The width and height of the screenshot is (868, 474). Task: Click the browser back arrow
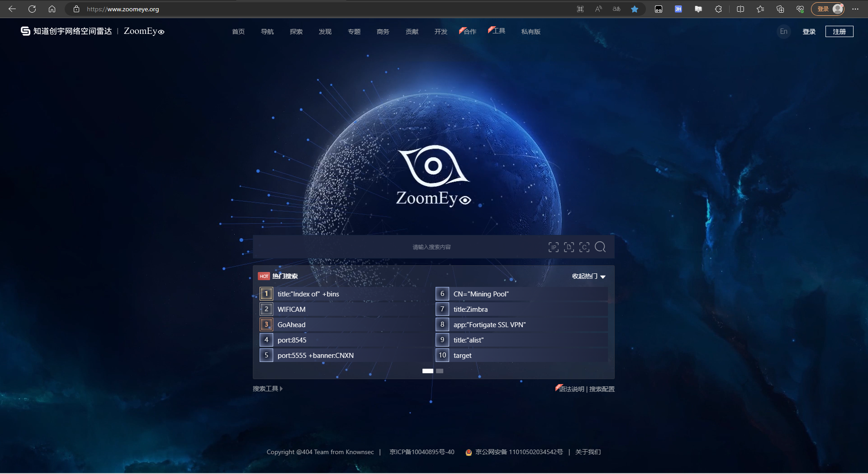point(12,9)
